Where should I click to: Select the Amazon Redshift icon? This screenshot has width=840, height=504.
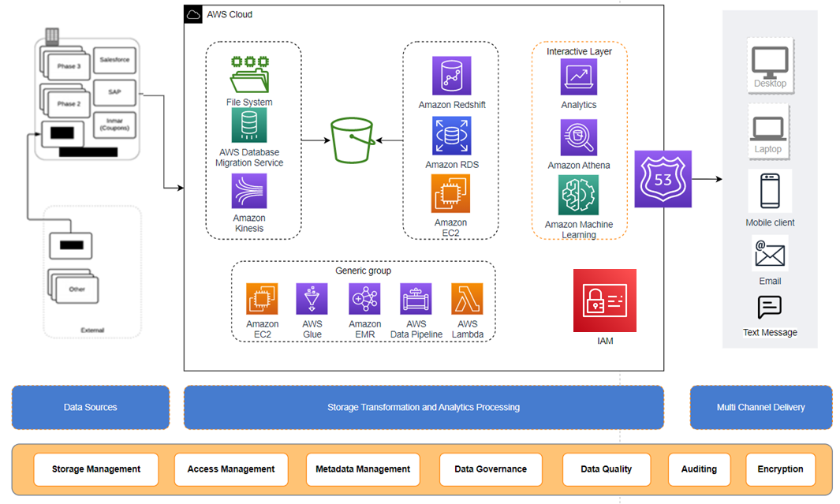[450, 75]
